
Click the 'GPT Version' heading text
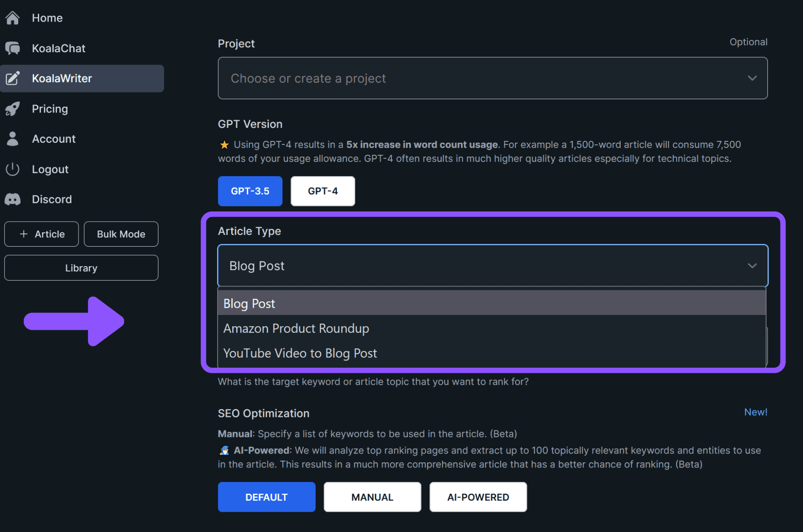click(x=250, y=124)
